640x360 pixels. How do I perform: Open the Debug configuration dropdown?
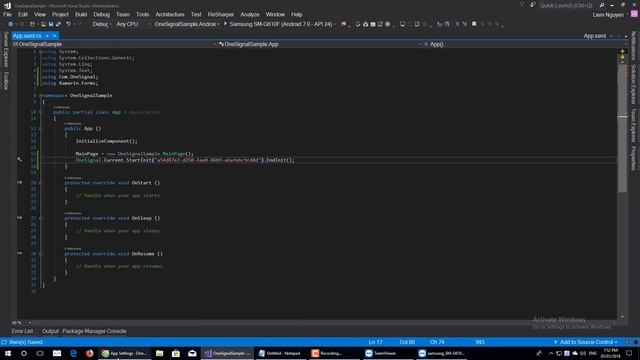pos(102,24)
